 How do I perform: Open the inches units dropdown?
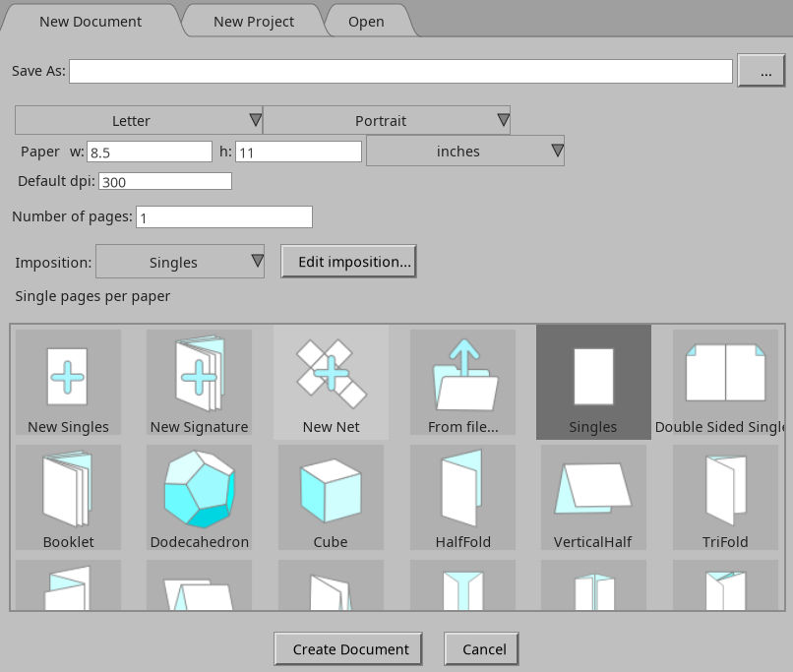464,151
